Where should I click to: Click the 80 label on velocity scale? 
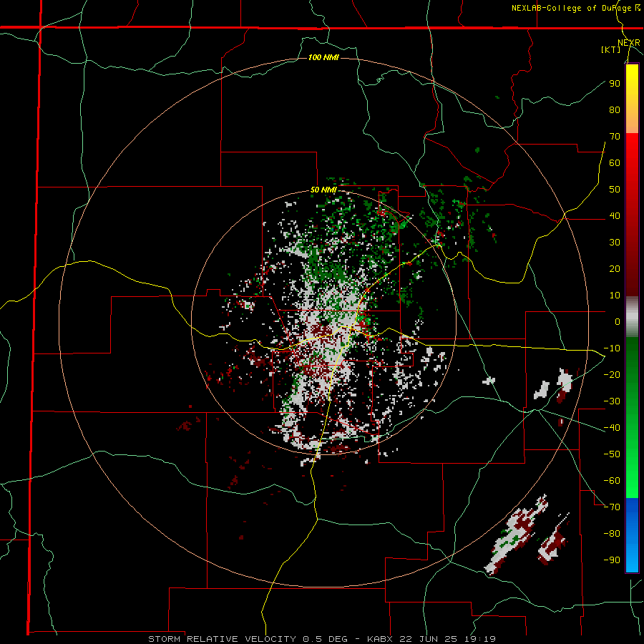(x=615, y=109)
